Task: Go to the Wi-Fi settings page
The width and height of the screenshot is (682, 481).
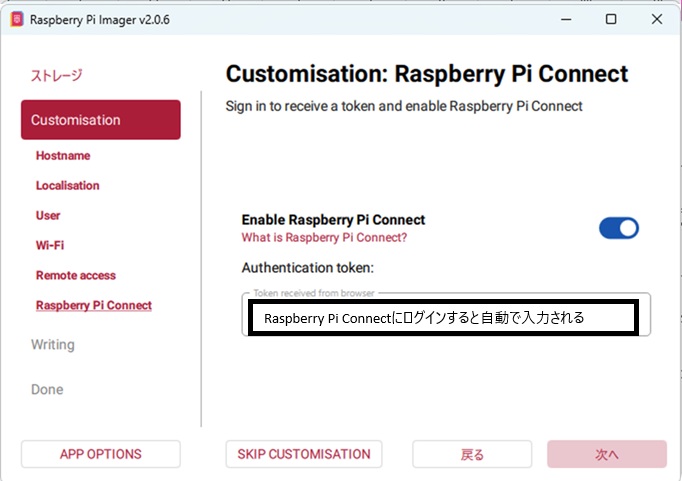Action: (x=50, y=245)
